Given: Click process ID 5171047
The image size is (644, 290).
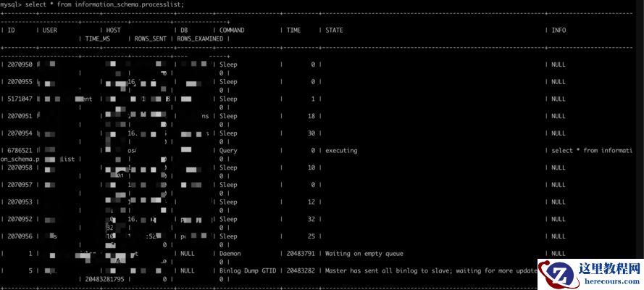Looking at the screenshot, I should click(x=20, y=99).
